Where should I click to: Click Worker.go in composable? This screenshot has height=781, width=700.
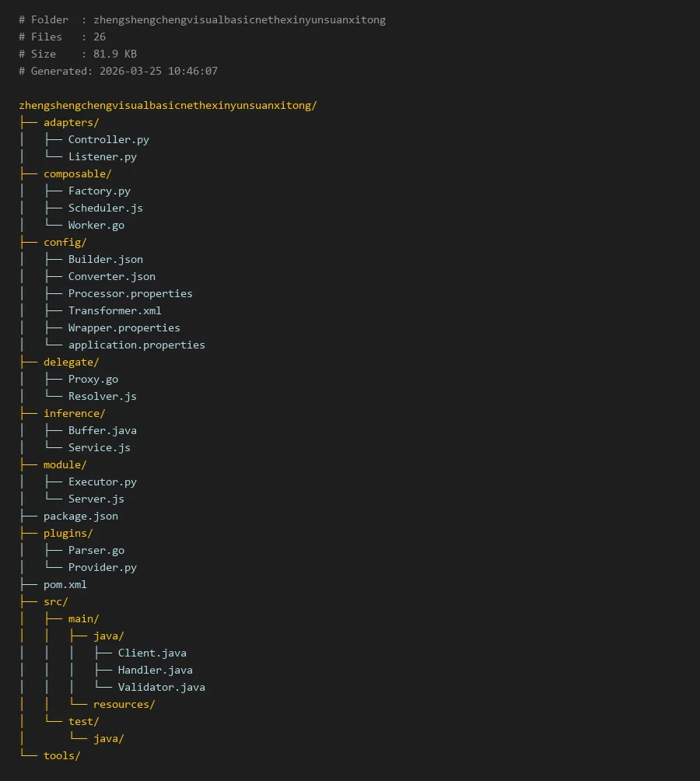pyautogui.click(x=96, y=225)
